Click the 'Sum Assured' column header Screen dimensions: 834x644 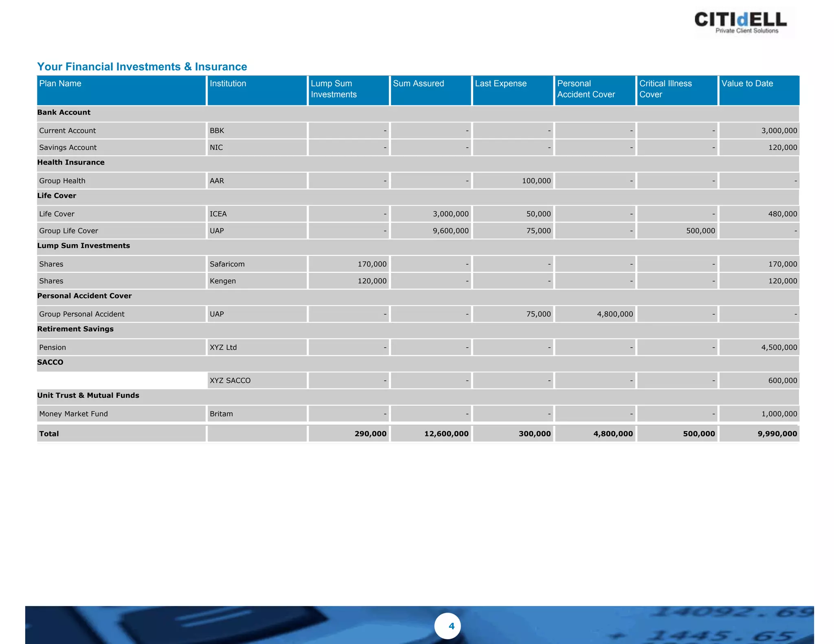431,90
